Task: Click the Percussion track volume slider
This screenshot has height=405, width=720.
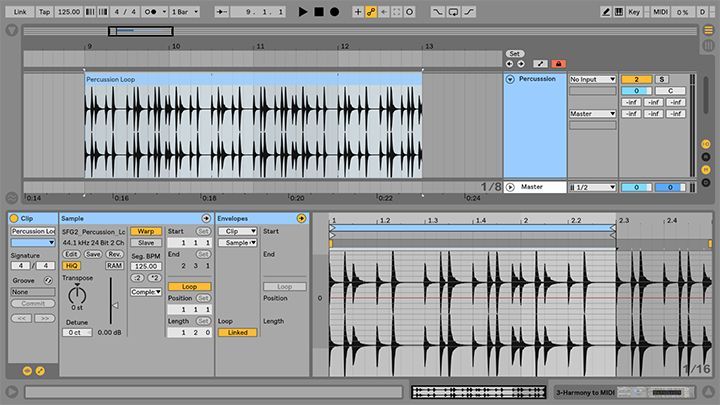Action: point(636,91)
